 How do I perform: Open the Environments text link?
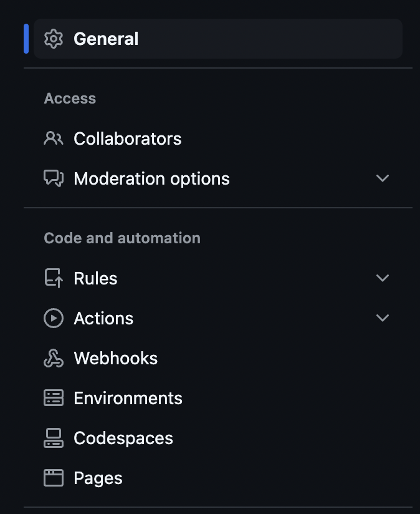click(x=128, y=398)
